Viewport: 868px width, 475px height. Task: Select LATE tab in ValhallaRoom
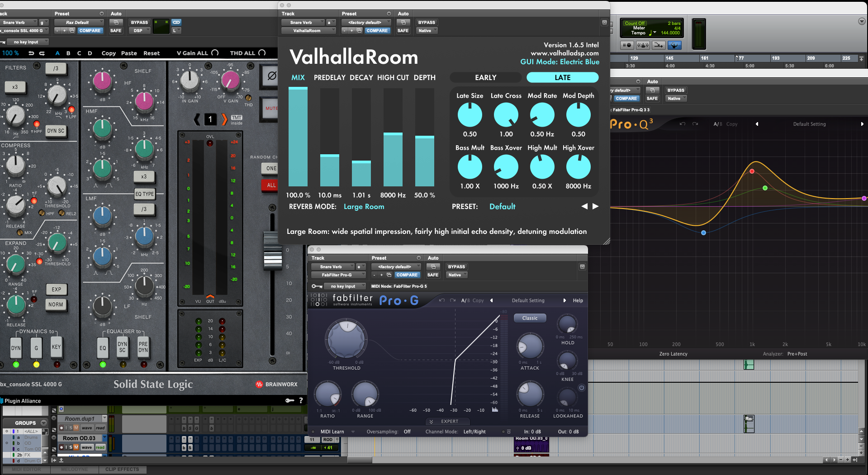562,77
